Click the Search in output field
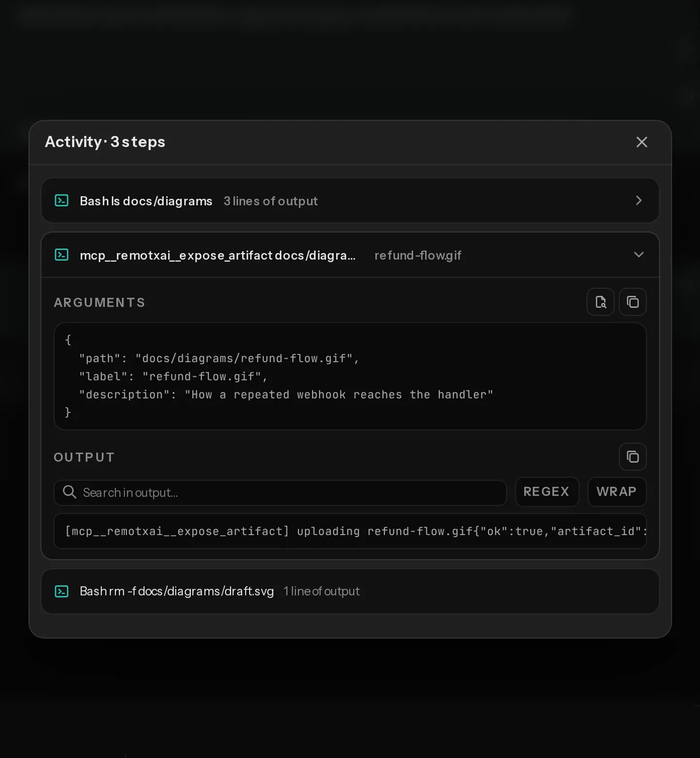Screen dimensions: 700x758 (x=280, y=493)
